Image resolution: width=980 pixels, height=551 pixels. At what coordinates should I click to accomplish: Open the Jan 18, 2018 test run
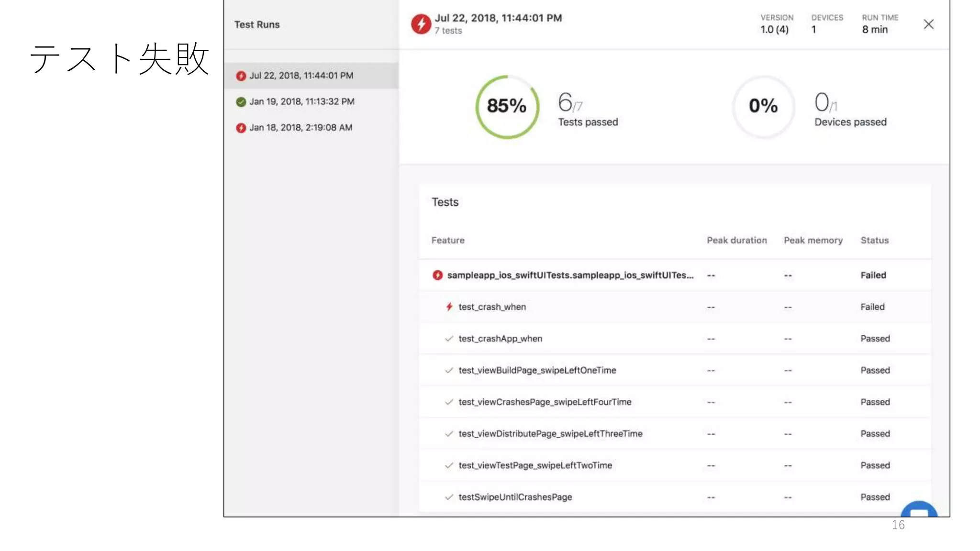pos(301,127)
